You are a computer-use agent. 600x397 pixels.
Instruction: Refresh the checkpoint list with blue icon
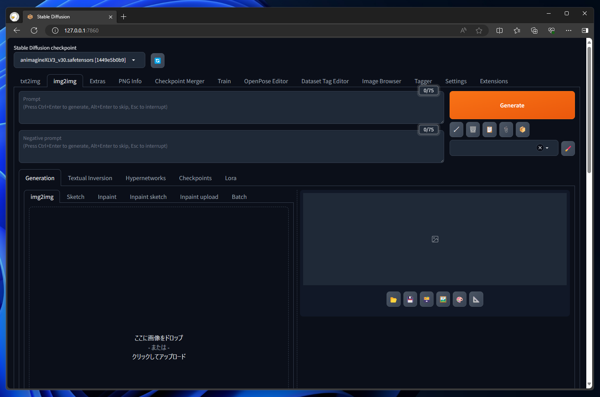pos(157,60)
